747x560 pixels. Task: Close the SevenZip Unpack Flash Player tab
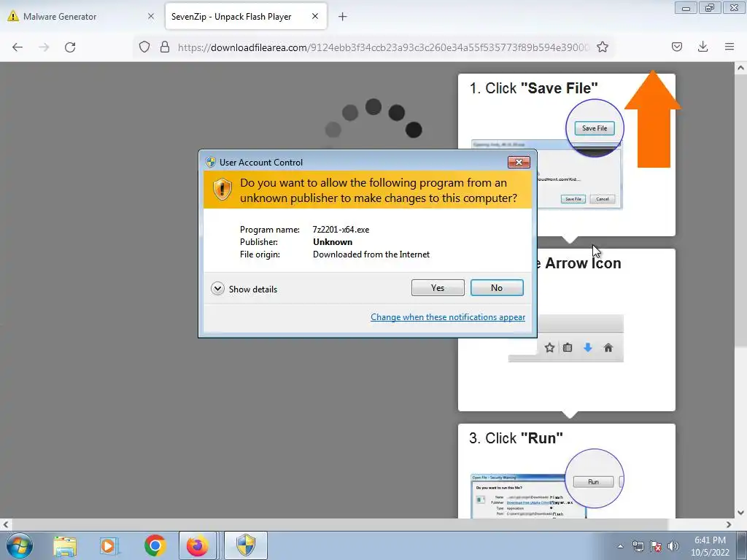(315, 17)
